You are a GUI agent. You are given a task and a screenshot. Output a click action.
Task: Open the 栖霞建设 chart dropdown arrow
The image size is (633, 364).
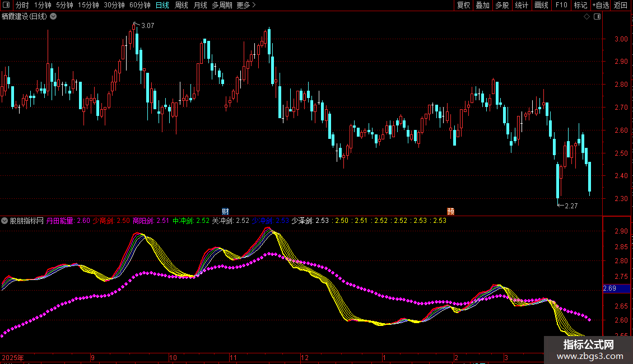(53, 16)
